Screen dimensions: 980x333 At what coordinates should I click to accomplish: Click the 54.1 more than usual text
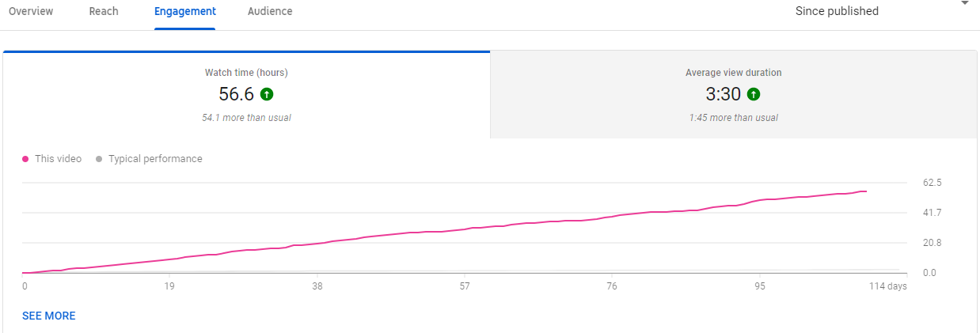click(x=246, y=118)
